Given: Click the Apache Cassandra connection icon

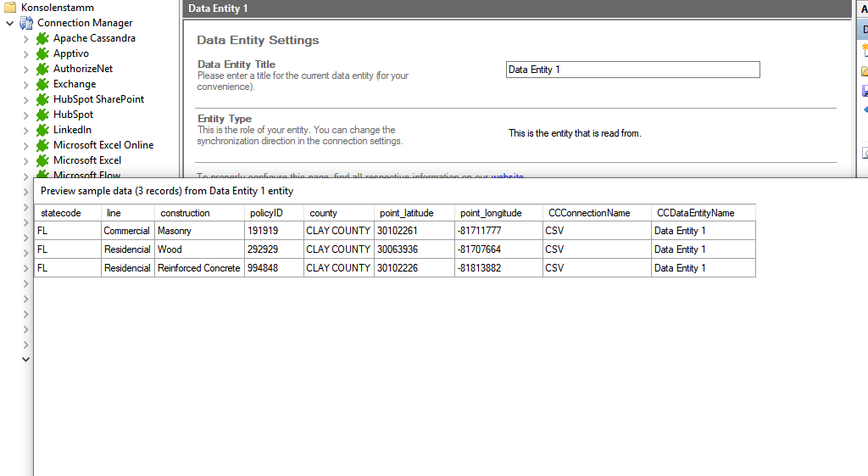Looking at the screenshot, I should 42,38.
